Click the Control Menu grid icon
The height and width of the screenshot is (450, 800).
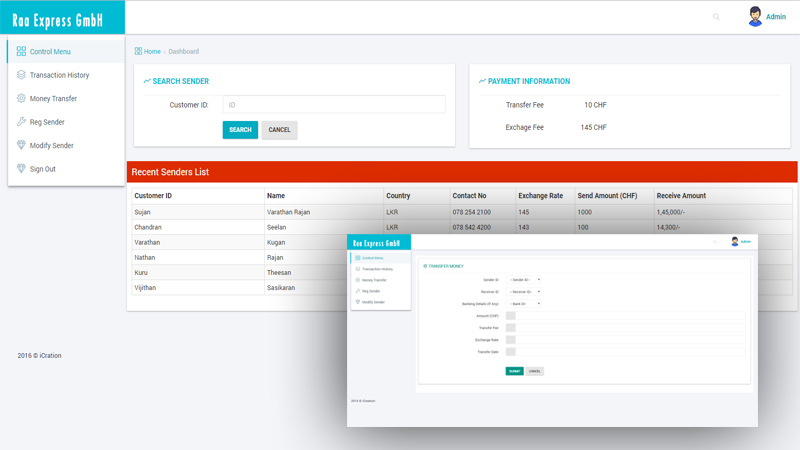21,51
